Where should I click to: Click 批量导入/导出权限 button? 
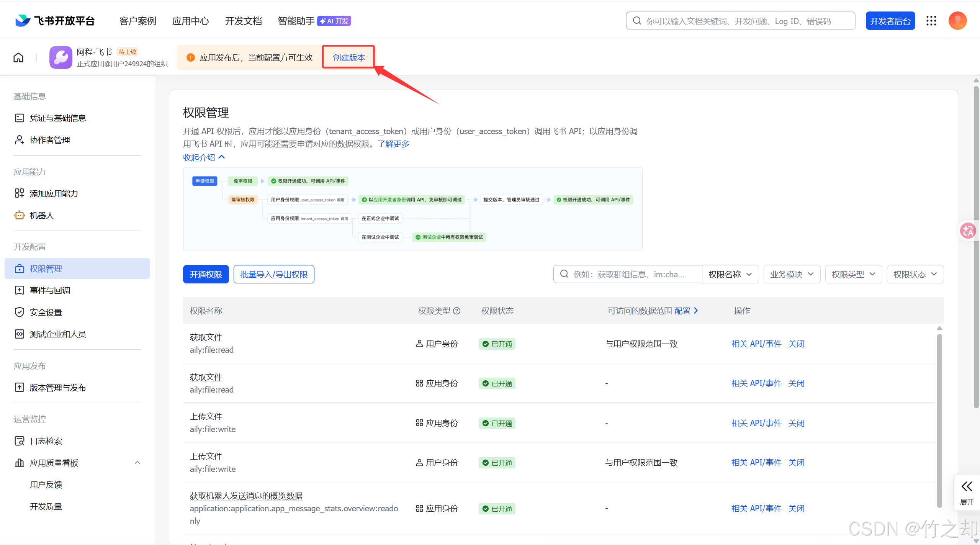[273, 274]
